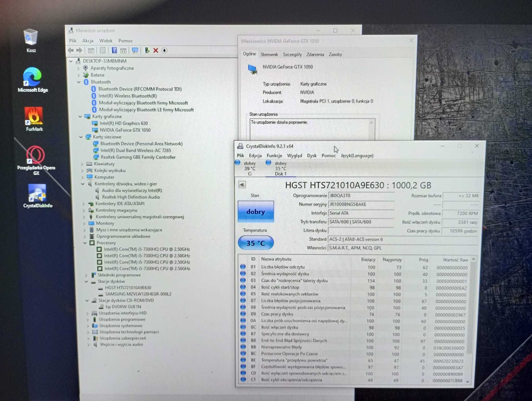Viewport: 532px width, 401px height.
Task: Open the FurMark desktop shortcut
Action: coord(34,119)
